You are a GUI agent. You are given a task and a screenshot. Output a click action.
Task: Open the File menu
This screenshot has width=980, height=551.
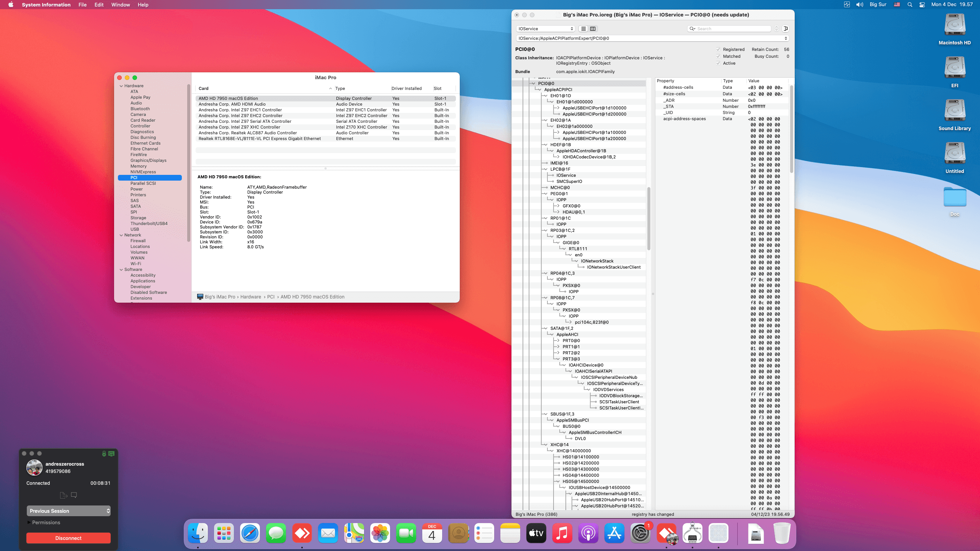82,5
